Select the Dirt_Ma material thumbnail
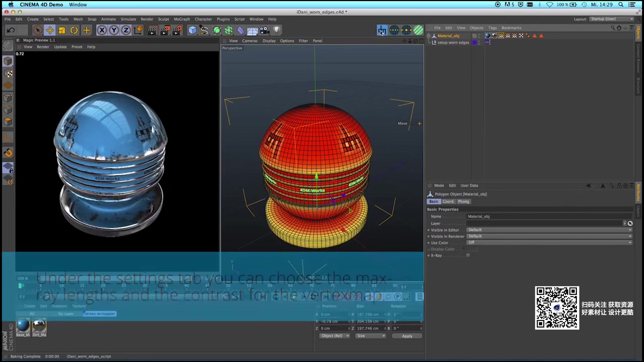Screen dimensions: 644x362 click(39, 325)
